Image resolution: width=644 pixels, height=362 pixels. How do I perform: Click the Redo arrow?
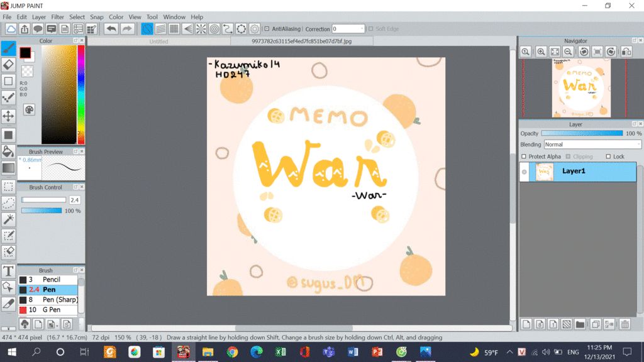coord(127,29)
